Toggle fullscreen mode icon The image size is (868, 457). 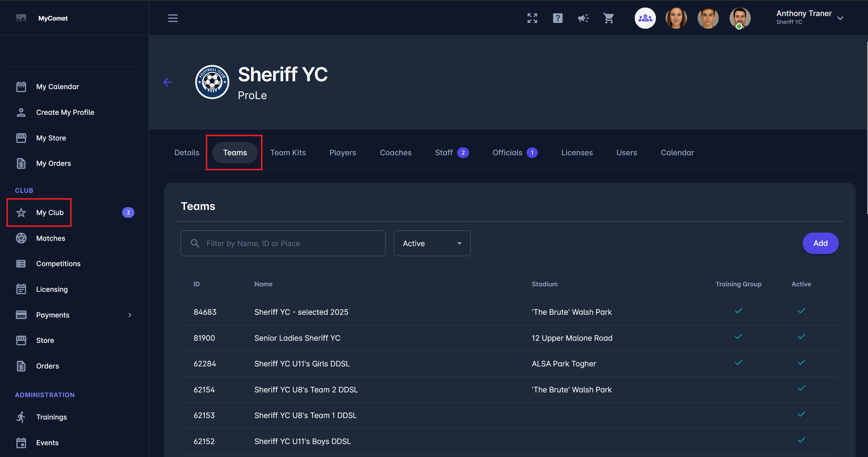pos(532,18)
